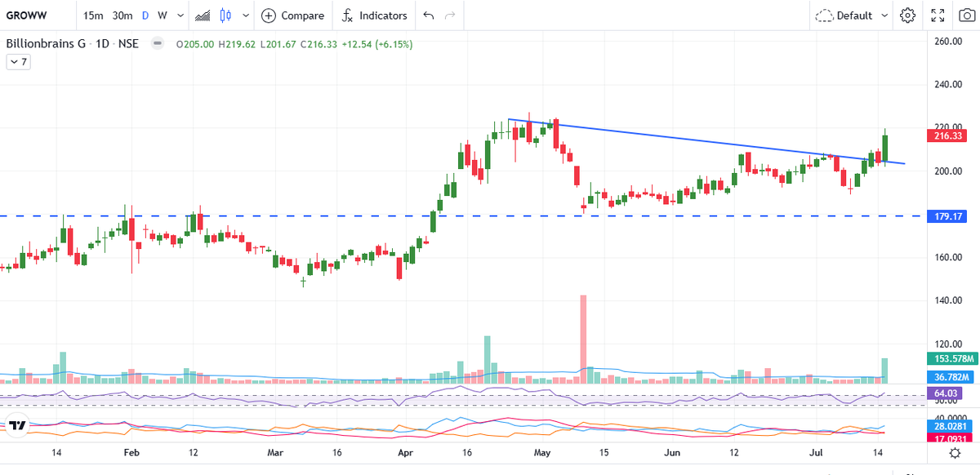Image resolution: width=980 pixels, height=475 pixels.
Task: Click the 140.00 price scale label
Action: 948,301
